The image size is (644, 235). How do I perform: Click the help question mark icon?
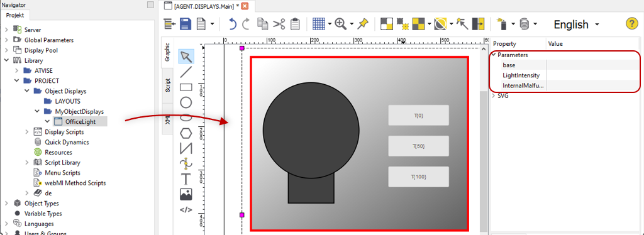(631, 23)
